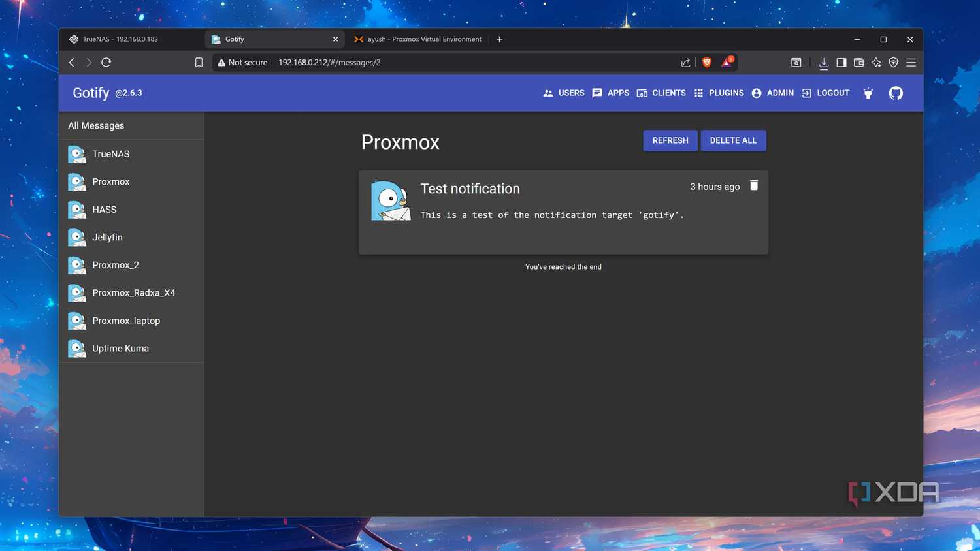Open the USERS page

[x=564, y=93]
